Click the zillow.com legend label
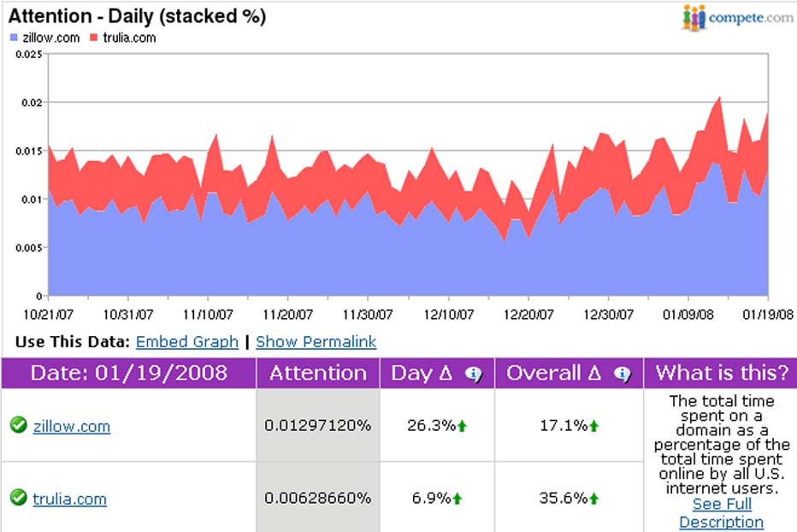 (x=50, y=38)
